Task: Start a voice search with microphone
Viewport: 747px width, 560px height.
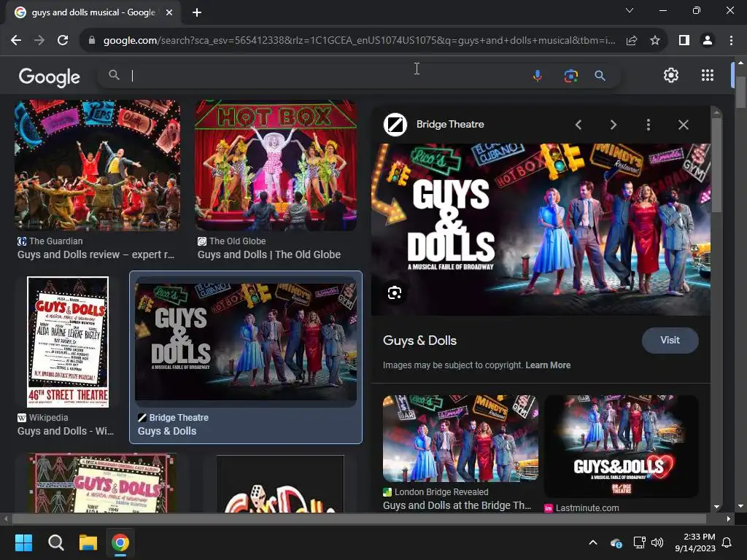Action: [538, 76]
